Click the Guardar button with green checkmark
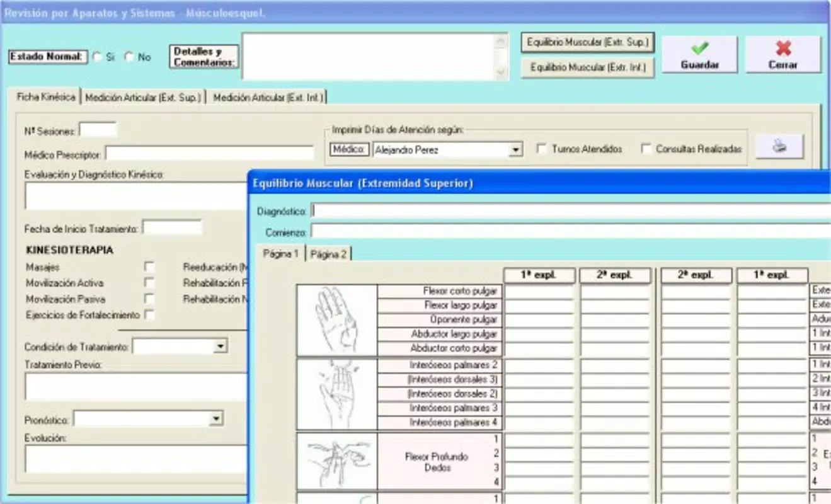 (699, 54)
